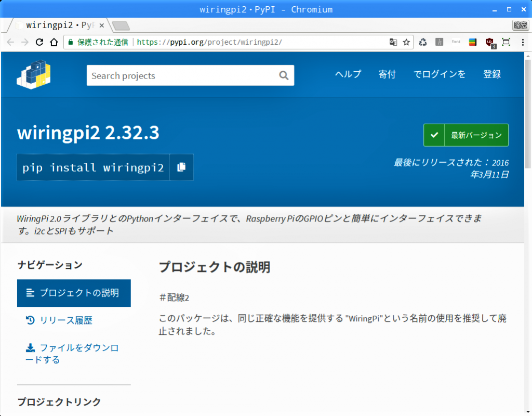Open the ヘルプ help link
The width and height of the screenshot is (532, 416).
(x=348, y=74)
